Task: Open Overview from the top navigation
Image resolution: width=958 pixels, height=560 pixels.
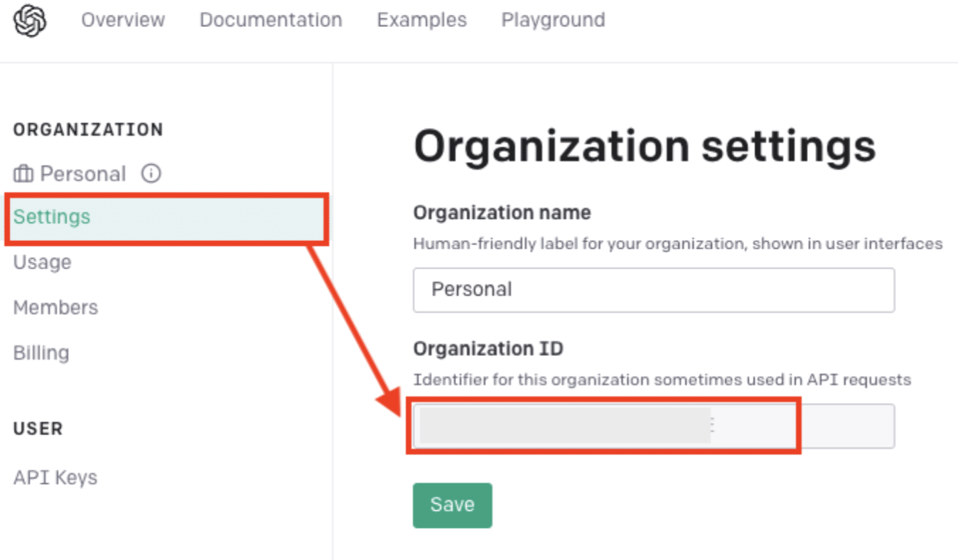Action: [x=122, y=20]
